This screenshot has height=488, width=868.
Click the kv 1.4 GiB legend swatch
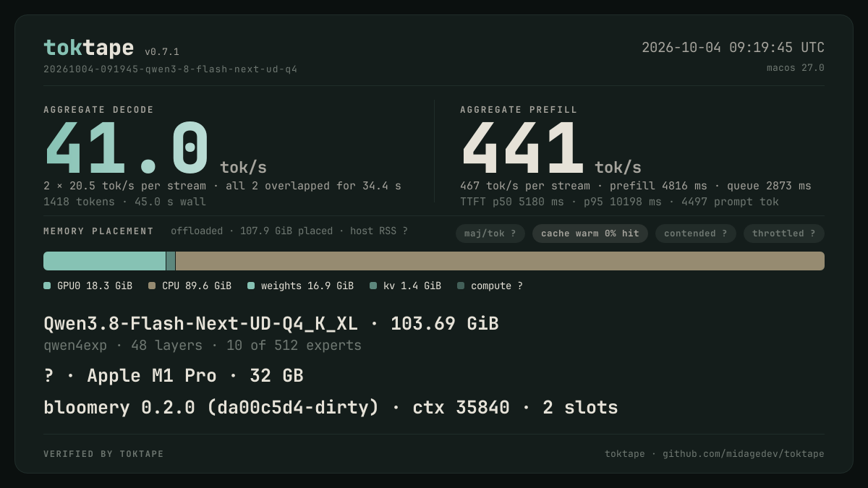click(373, 286)
